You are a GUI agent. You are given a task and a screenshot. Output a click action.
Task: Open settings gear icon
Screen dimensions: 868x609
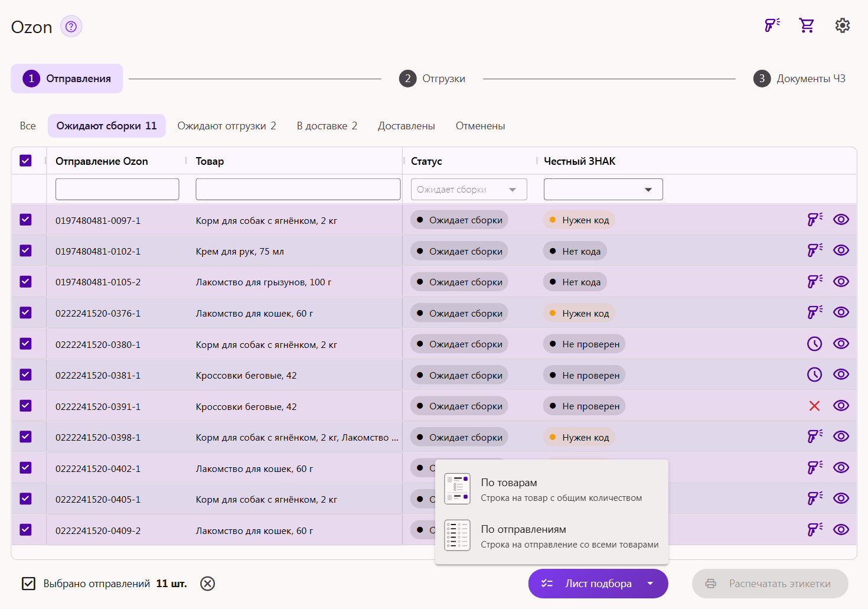coord(843,25)
